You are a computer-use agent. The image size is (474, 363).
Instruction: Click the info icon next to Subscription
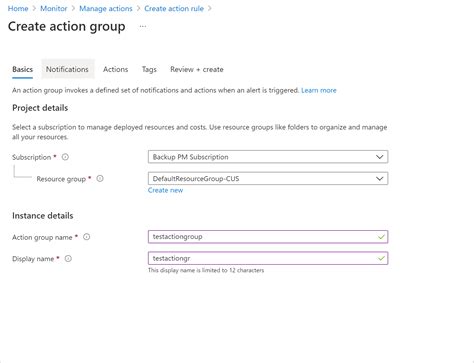point(65,157)
